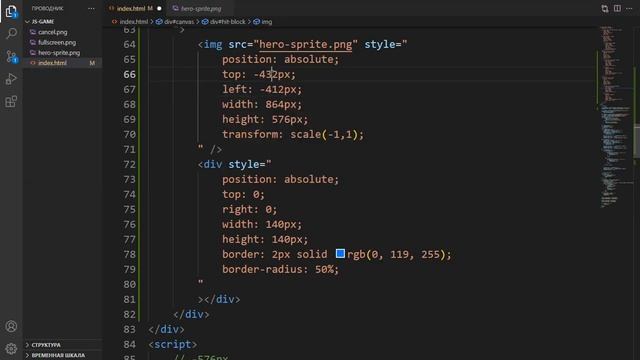This screenshot has height=360, width=640.
Task: Click img in the breadcrumb
Action: coord(267,22)
